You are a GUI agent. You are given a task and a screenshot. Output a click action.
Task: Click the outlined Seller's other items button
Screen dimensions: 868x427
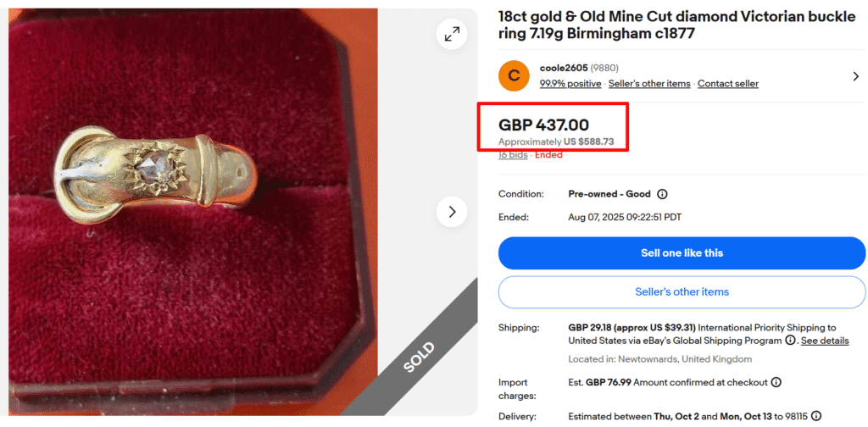pyautogui.click(x=682, y=292)
